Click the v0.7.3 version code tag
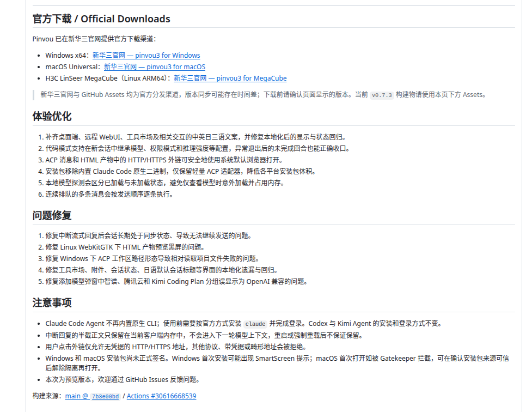The height and width of the screenshot is (412, 532). [x=382, y=95]
